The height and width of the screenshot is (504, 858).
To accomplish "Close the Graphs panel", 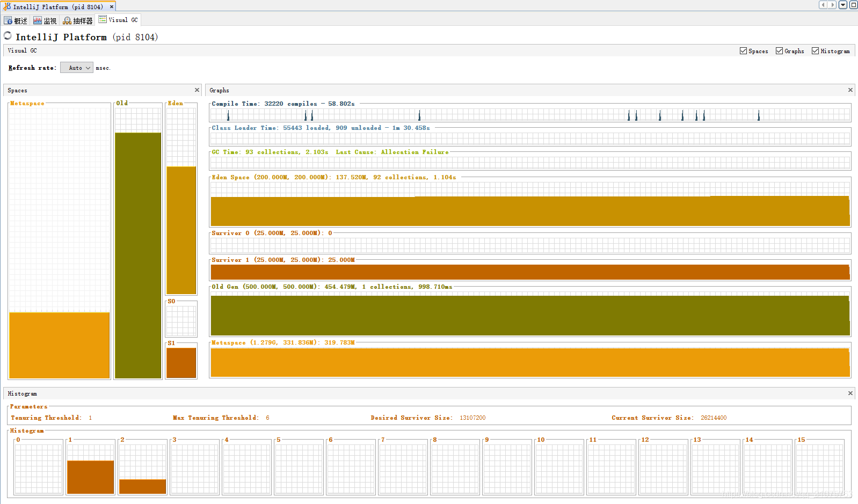I will pyautogui.click(x=850, y=90).
